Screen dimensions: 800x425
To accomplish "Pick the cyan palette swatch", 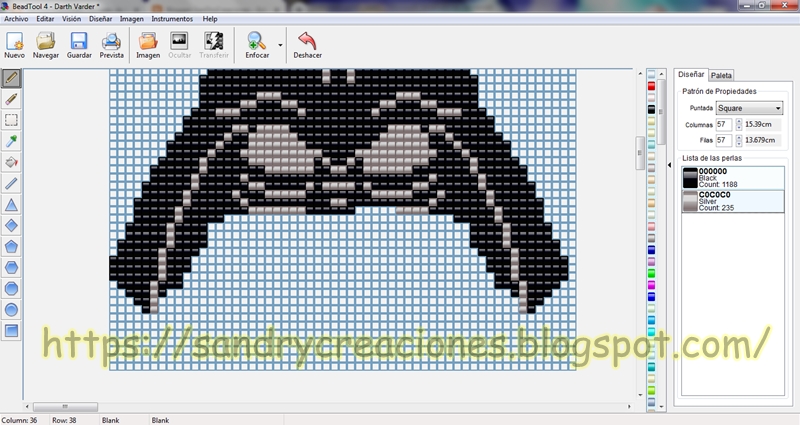I will [652, 332].
